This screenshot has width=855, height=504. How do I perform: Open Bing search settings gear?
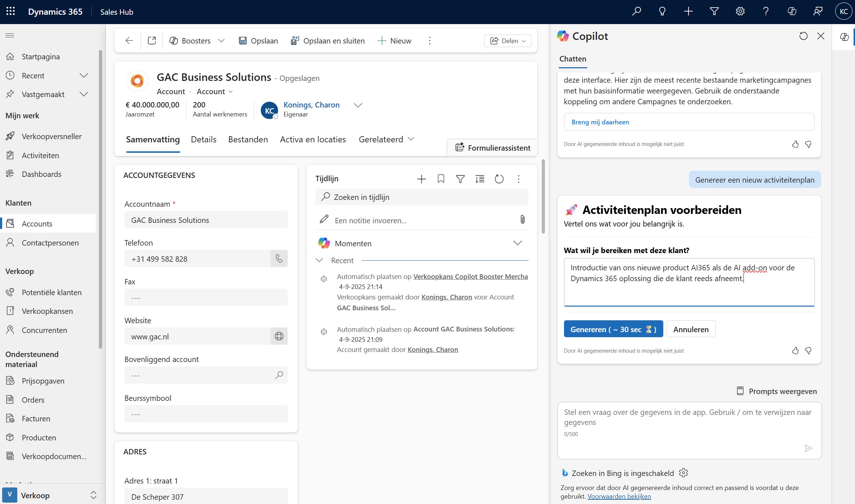pyautogui.click(x=683, y=473)
